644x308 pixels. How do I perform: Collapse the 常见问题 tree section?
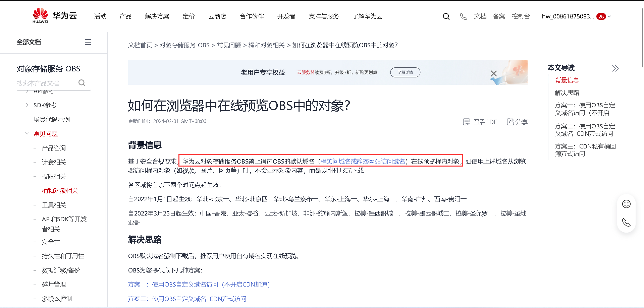27,133
